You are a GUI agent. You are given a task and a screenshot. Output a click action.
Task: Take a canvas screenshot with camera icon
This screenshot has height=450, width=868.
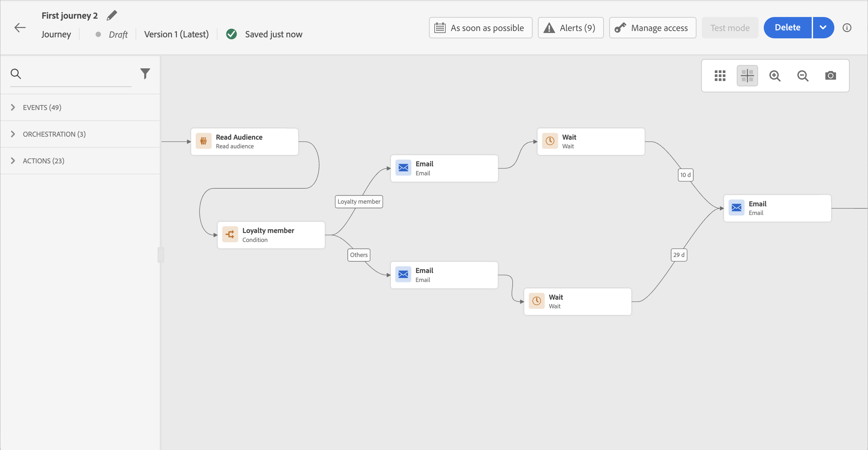coord(830,76)
